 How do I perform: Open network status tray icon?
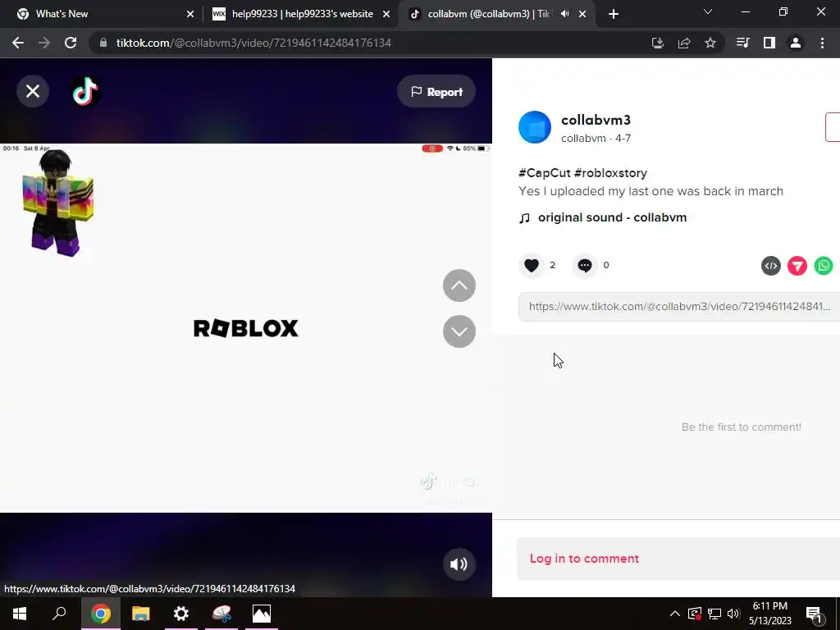(714, 614)
